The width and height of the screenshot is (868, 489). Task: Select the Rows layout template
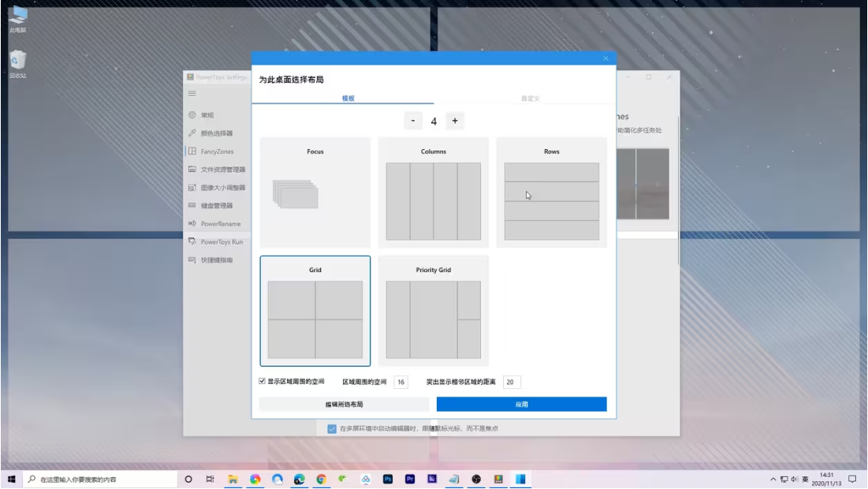551,192
